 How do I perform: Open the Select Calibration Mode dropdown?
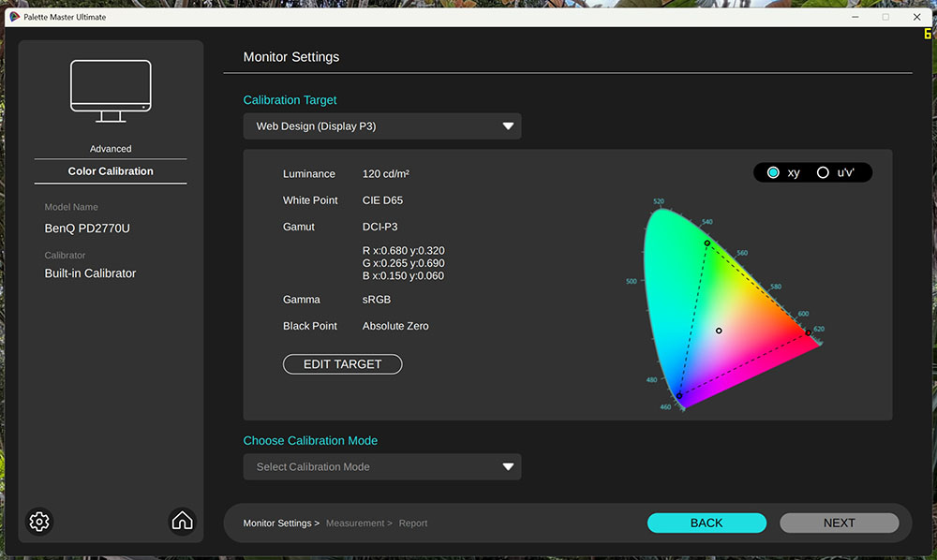coord(382,466)
